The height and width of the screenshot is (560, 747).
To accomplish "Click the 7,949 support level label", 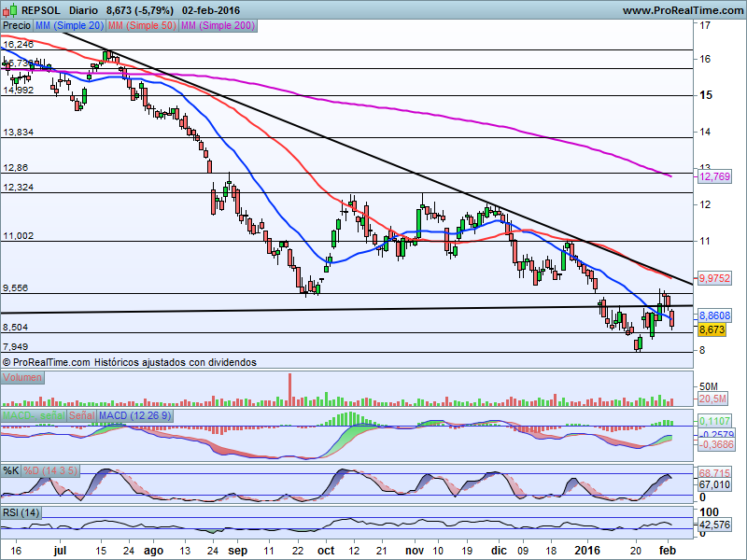I will coord(16,346).
